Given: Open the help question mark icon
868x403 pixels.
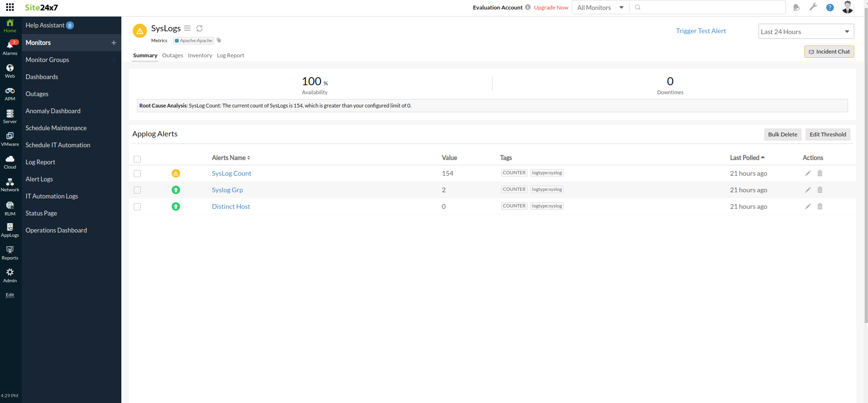Looking at the screenshot, I should point(830,8).
